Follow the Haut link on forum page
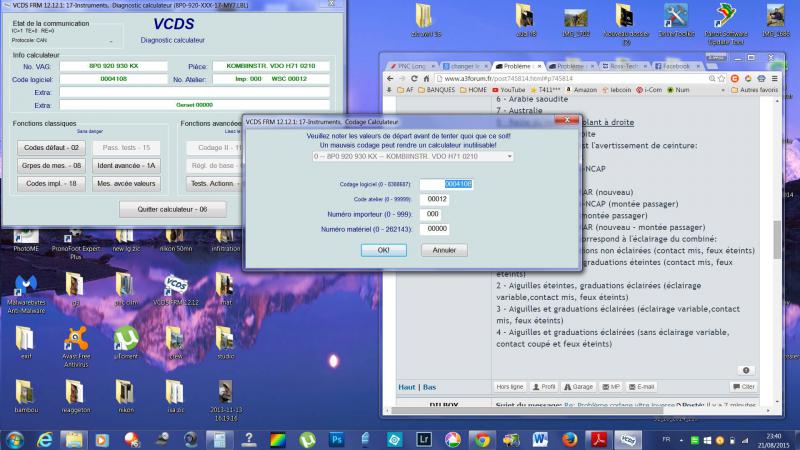The image size is (800, 450). tap(407, 387)
